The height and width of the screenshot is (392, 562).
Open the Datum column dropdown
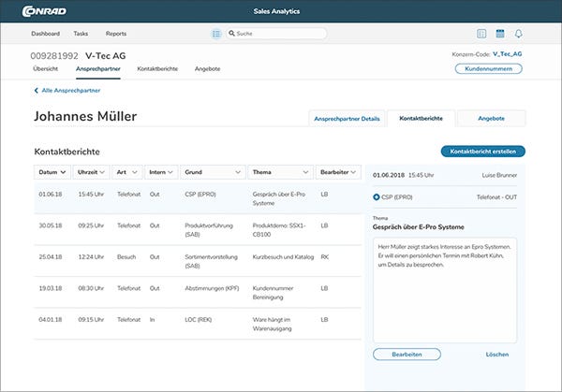click(x=52, y=172)
